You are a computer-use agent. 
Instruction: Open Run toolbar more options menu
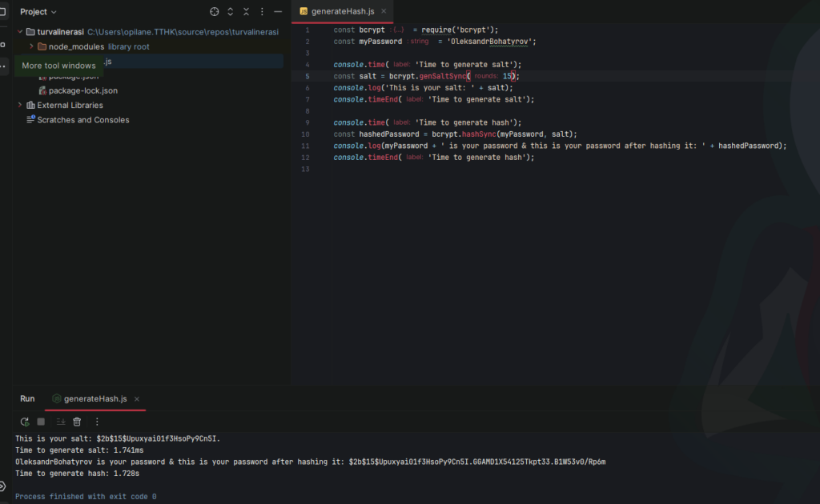97,422
